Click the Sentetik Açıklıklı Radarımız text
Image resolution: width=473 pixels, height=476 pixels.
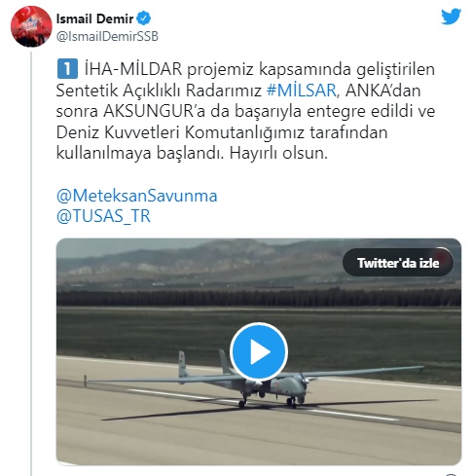pyautogui.click(x=159, y=91)
